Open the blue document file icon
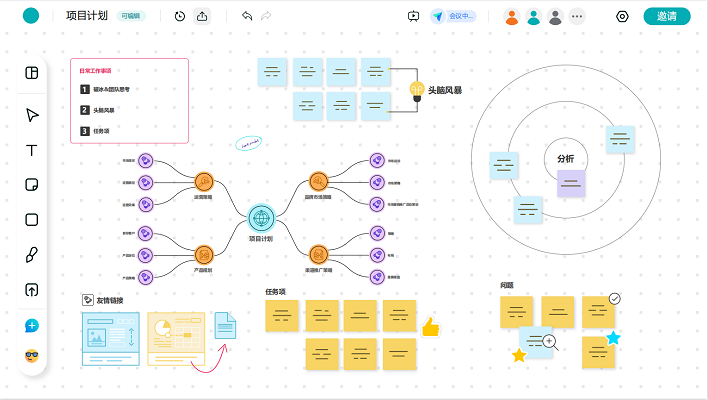Image resolution: width=708 pixels, height=400 pixels. [x=225, y=326]
